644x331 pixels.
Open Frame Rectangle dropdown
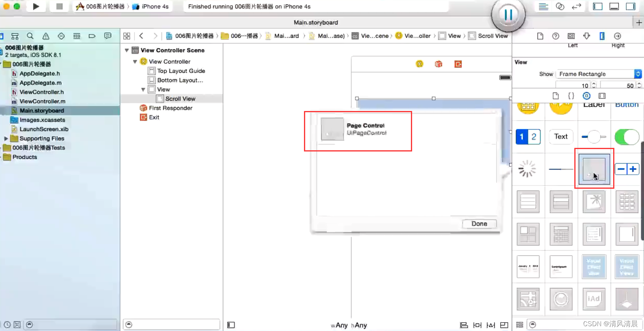(x=599, y=74)
